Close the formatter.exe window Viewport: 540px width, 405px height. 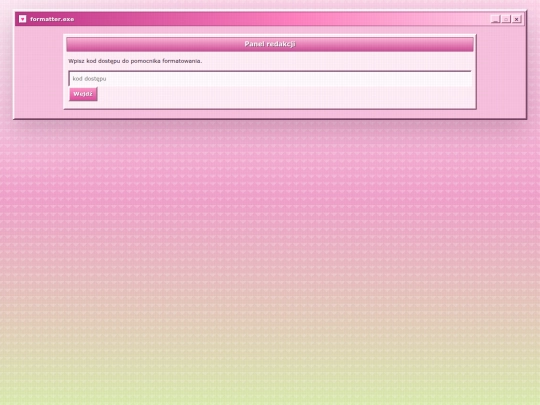click(517, 19)
